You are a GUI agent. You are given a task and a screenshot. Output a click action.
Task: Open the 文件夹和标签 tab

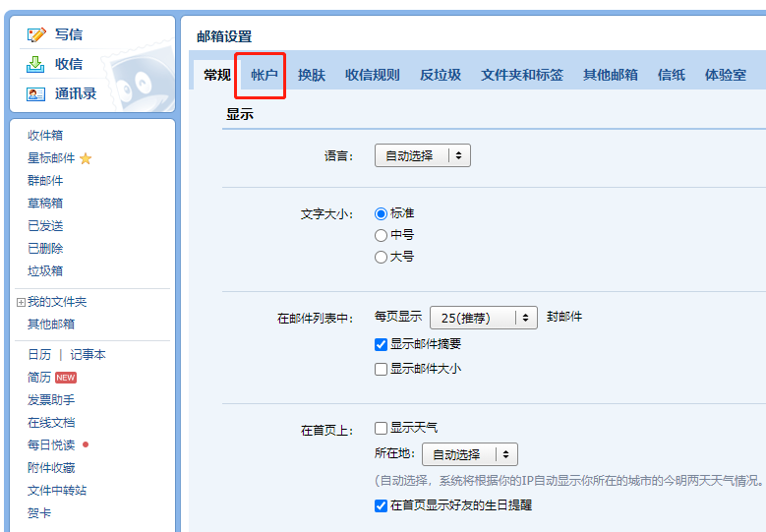[522, 75]
